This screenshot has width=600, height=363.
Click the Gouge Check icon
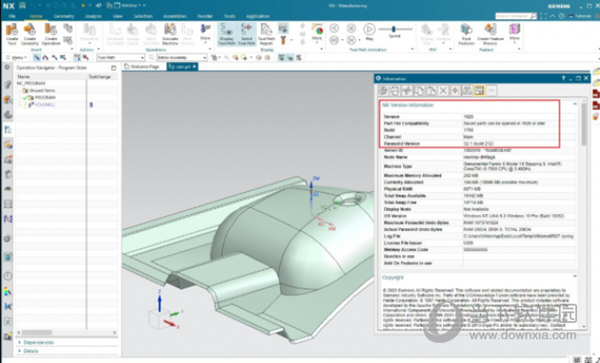coord(133,34)
